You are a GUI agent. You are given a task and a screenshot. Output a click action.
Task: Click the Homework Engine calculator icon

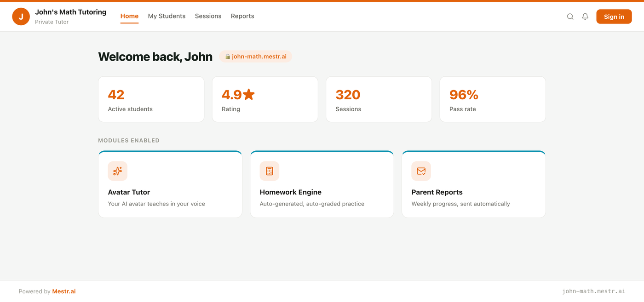point(270,171)
